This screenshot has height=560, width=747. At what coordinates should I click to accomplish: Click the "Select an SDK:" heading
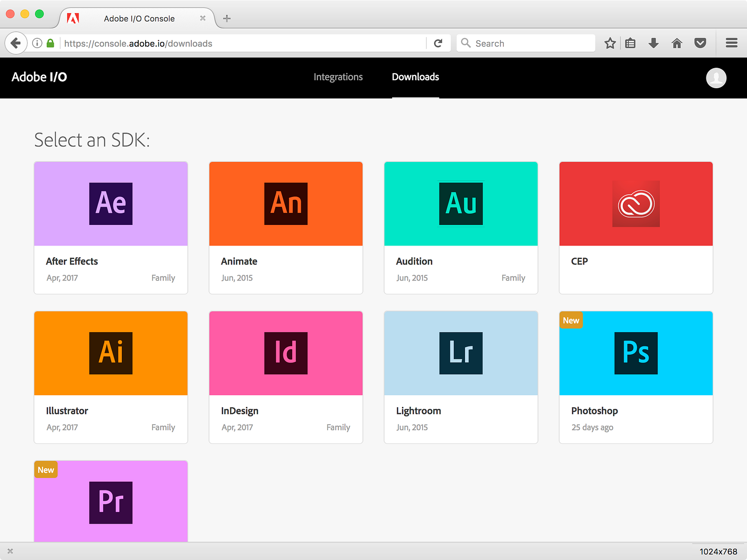tap(92, 140)
